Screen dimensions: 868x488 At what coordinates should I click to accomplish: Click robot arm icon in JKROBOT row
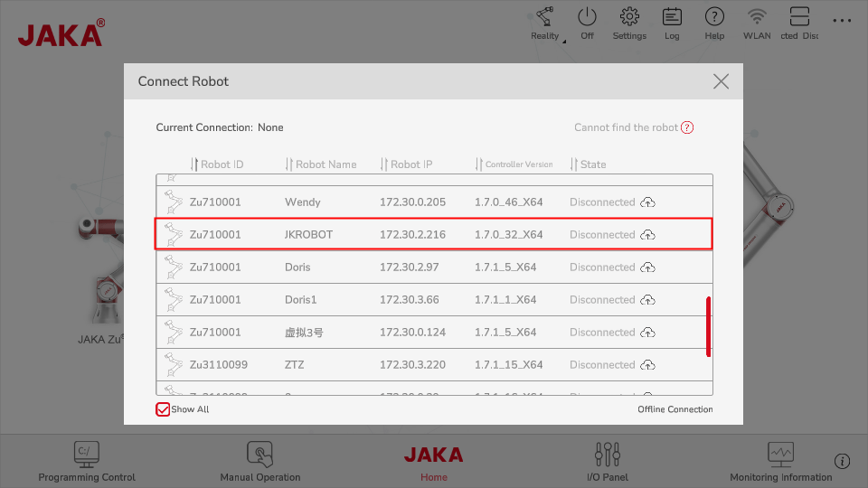point(173,235)
